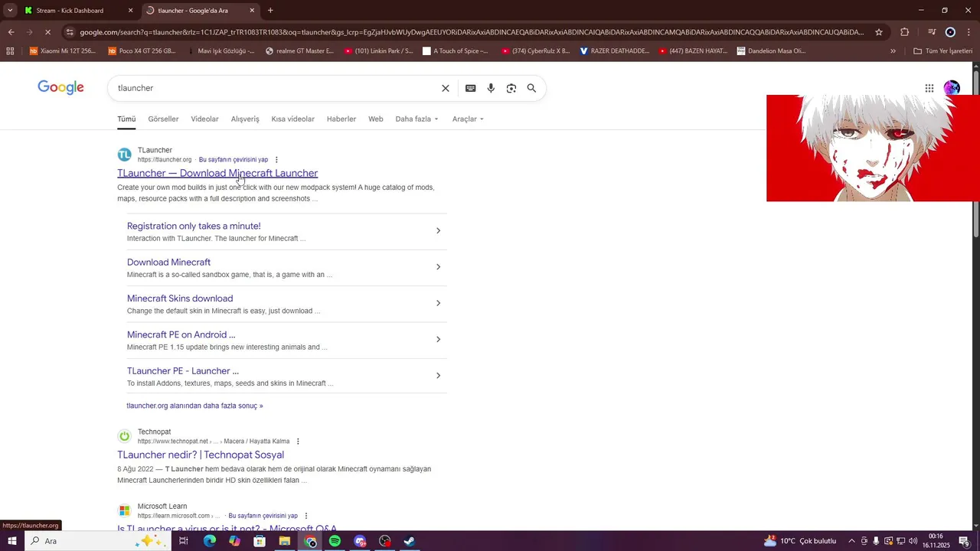Open the Minecraft Skins download sitelink
980x551 pixels.
tap(180, 298)
